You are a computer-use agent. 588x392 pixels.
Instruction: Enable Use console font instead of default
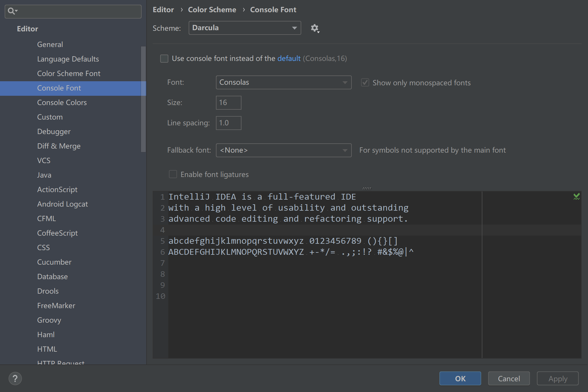pos(164,59)
